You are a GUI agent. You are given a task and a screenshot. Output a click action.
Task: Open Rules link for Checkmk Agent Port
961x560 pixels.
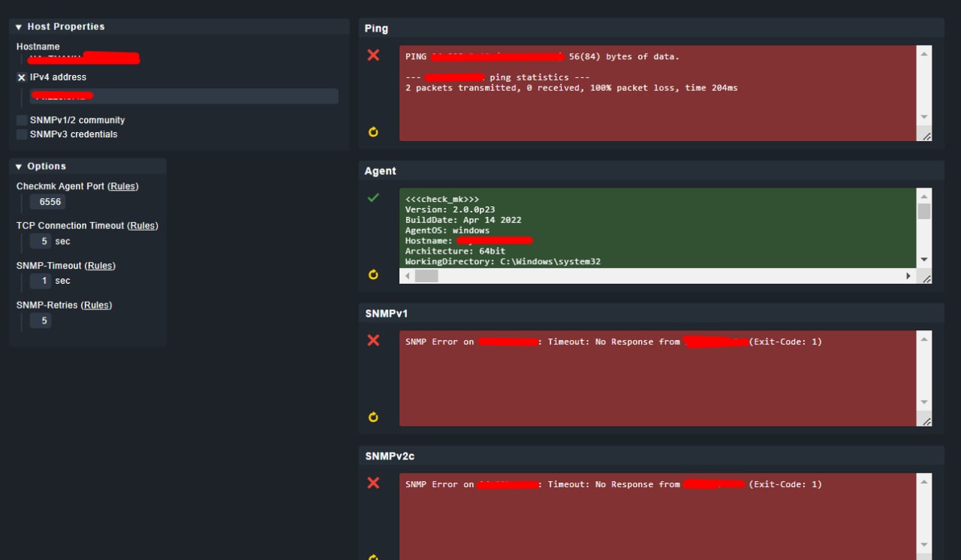124,186
